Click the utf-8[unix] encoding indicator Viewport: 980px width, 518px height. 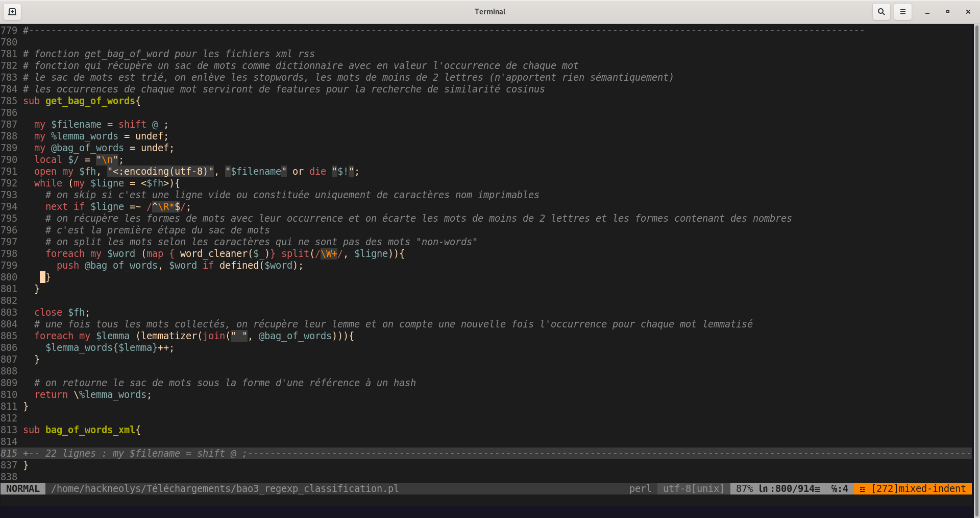click(694, 488)
